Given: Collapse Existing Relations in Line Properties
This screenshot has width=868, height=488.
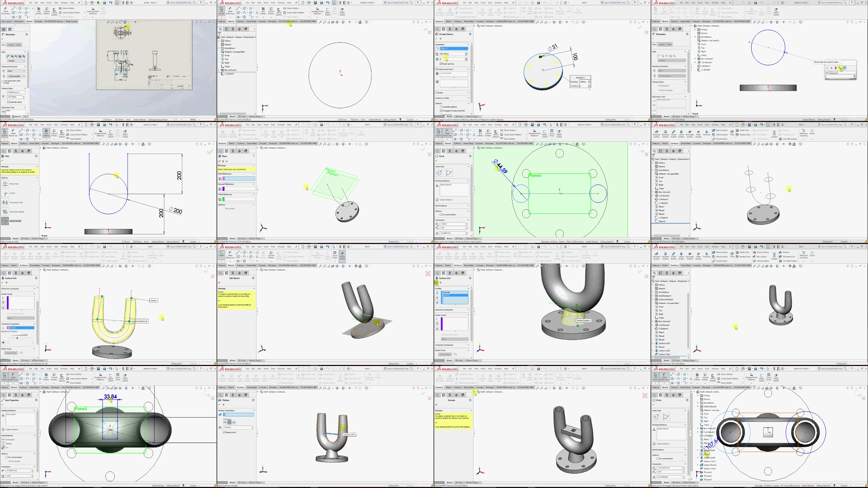Looking at the screenshot, I should (x=34, y=410).
